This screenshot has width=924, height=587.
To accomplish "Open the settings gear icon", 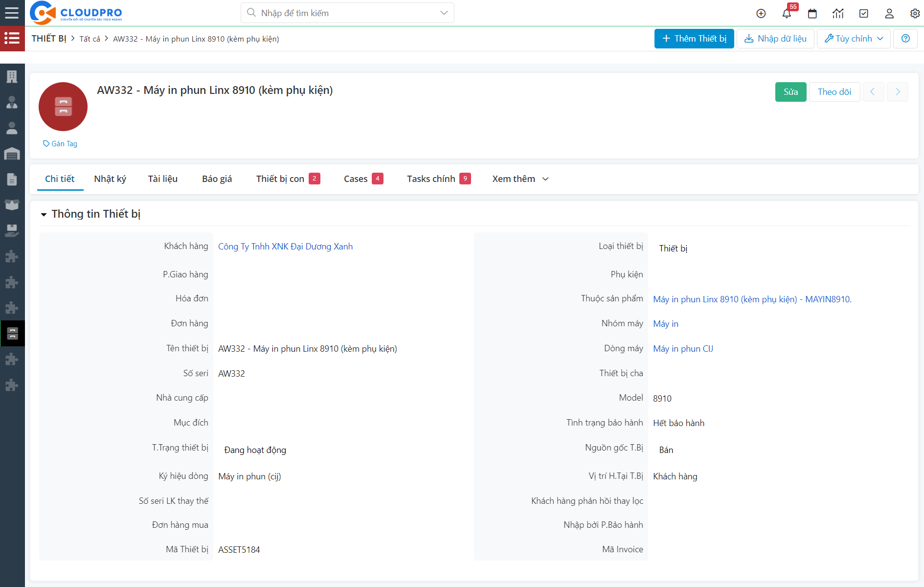I will tap(915, 13).
